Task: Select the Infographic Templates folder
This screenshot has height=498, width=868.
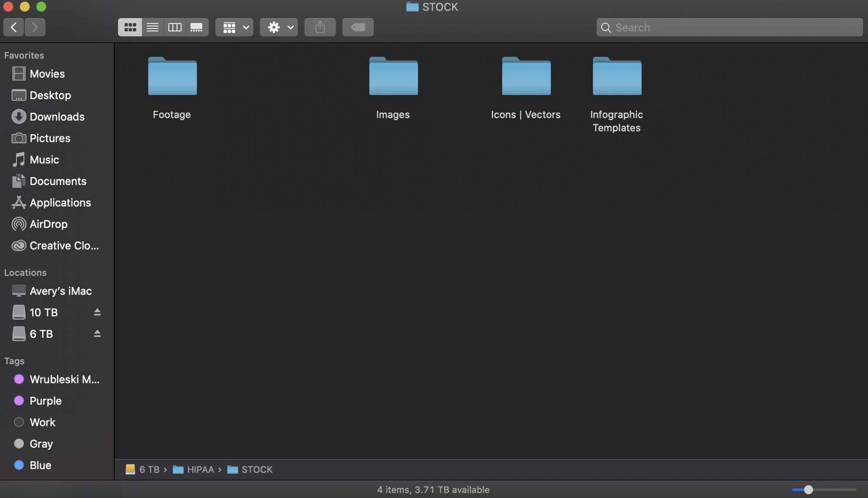Action: click(617, 76)
